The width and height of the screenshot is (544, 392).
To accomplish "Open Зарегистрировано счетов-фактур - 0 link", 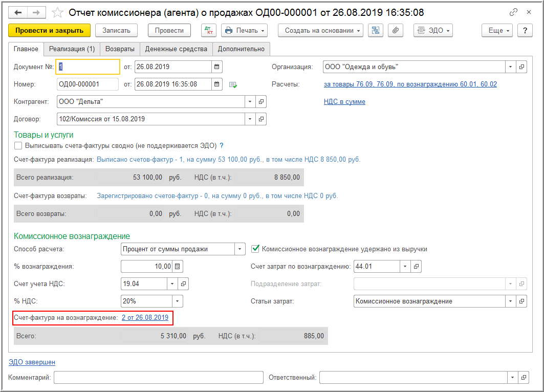I will click(217, 195).
